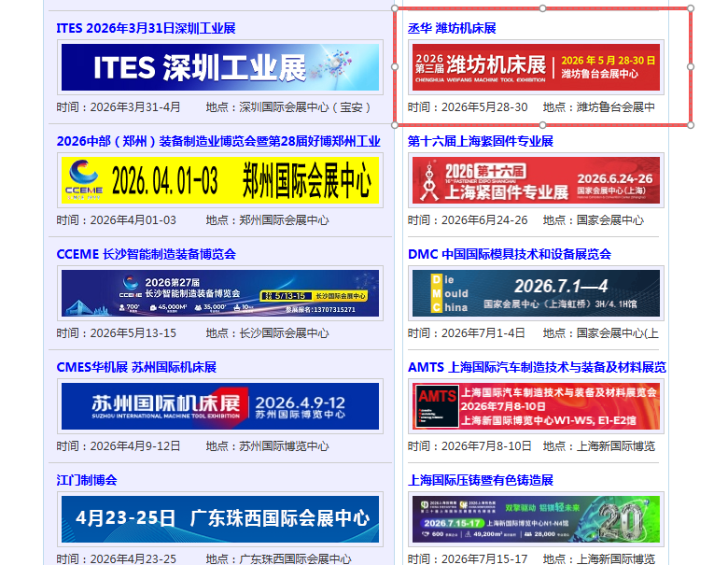Click the 郑州国际会展中心 yellow banner
Image resolution: width=728 pixels, height=565 pixels.
coord(220,180)
